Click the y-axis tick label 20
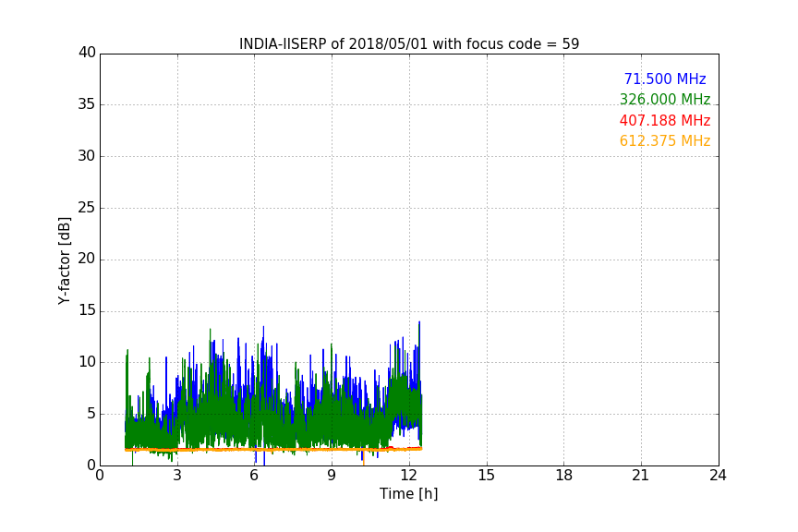 click(87, 259)
